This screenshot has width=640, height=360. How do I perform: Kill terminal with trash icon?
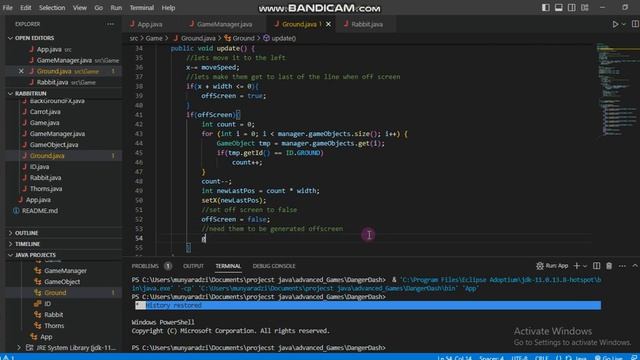tap(609, 266)
